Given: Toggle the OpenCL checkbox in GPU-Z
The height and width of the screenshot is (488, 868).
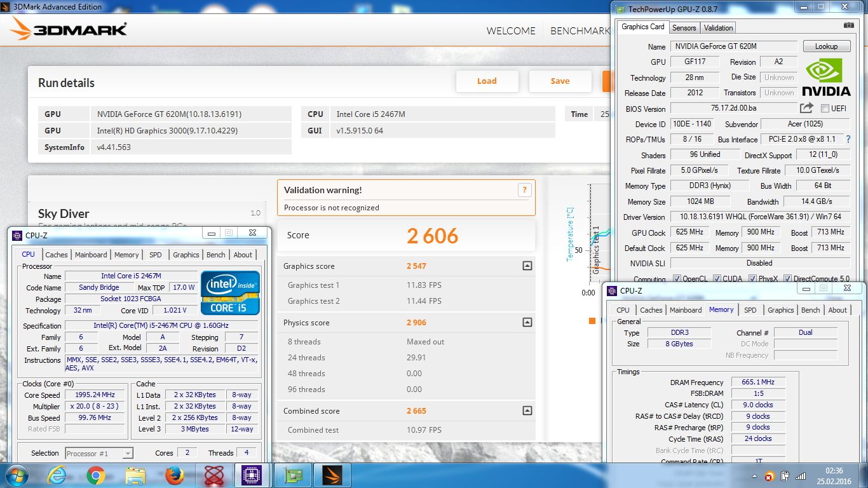Looking at the screenshot, I should [676, 279].
